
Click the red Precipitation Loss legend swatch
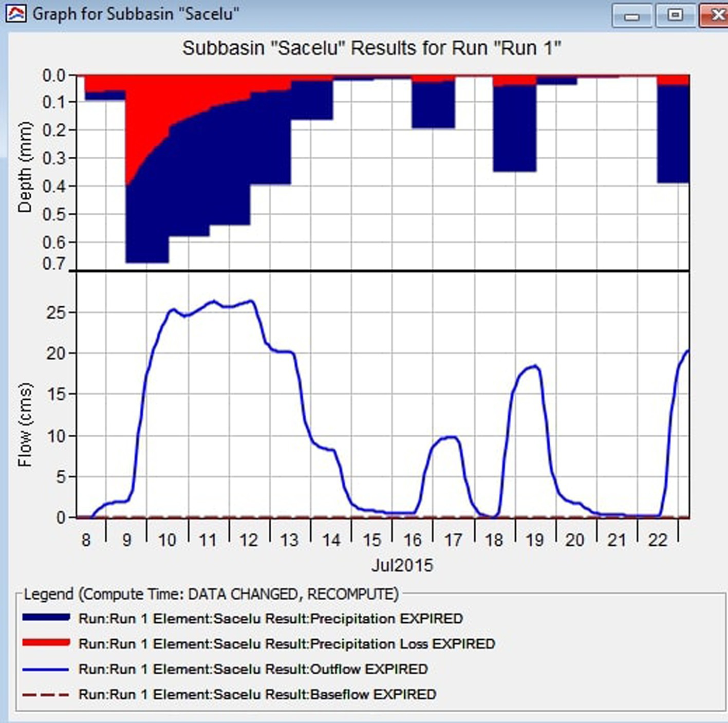tap(46, 643)
